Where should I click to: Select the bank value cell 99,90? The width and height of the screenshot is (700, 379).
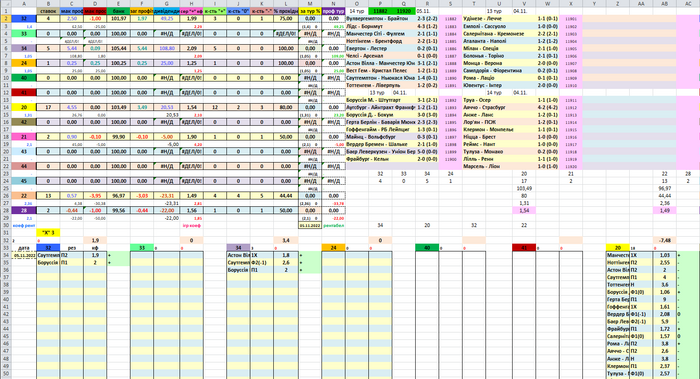tap(118, 137)
